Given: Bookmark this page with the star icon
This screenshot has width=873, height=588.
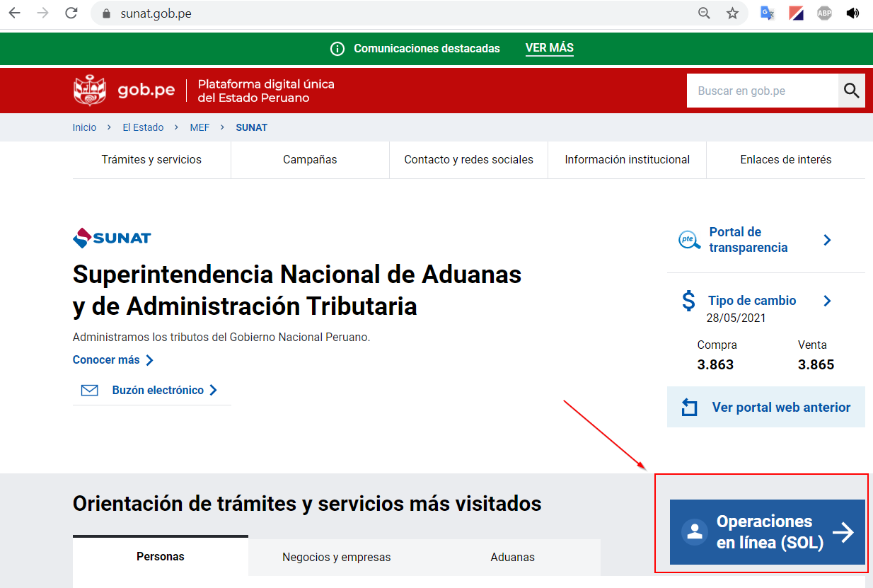Looking at the screenshot, I should tap(732, 13).
